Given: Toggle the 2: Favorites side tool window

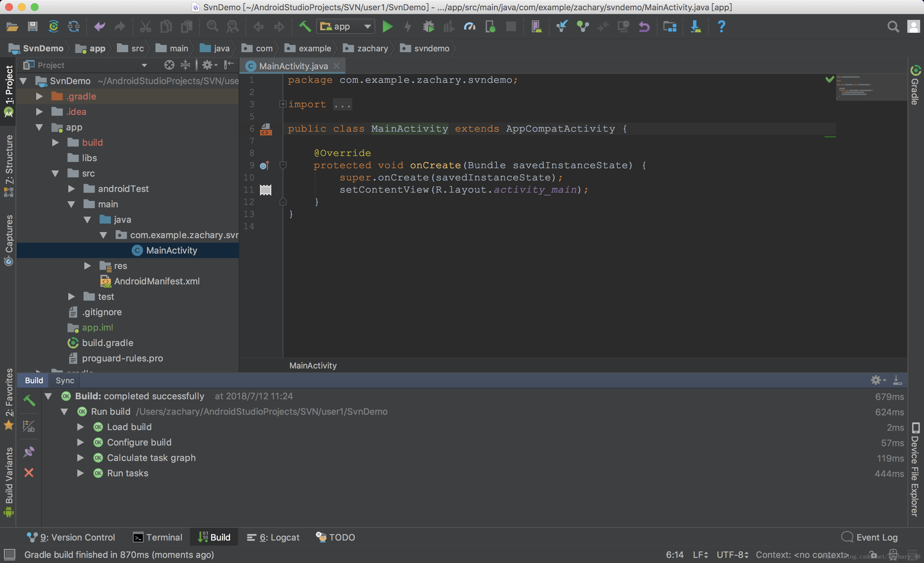Looking at the screenshot, I should coord(9,399).
